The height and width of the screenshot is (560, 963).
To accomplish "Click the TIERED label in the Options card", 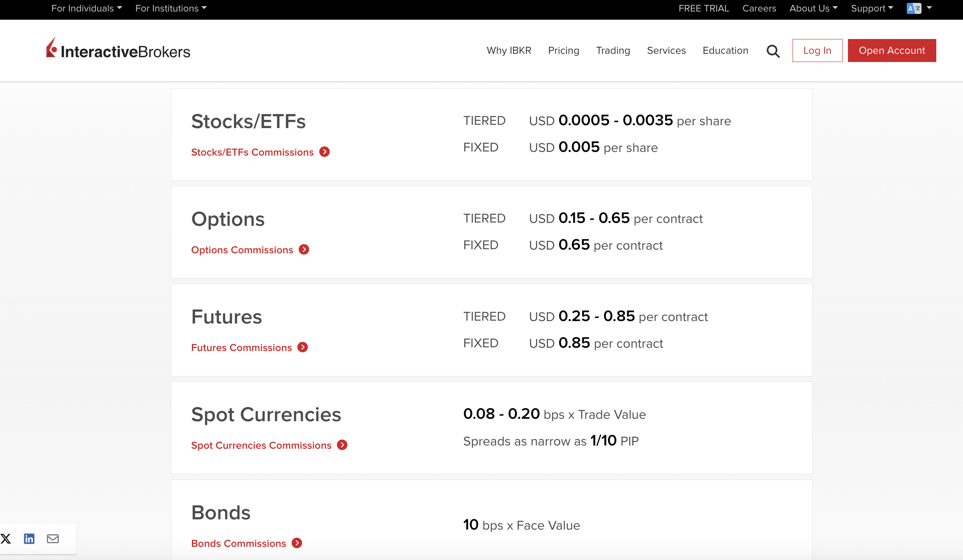I will click(484, 218).
